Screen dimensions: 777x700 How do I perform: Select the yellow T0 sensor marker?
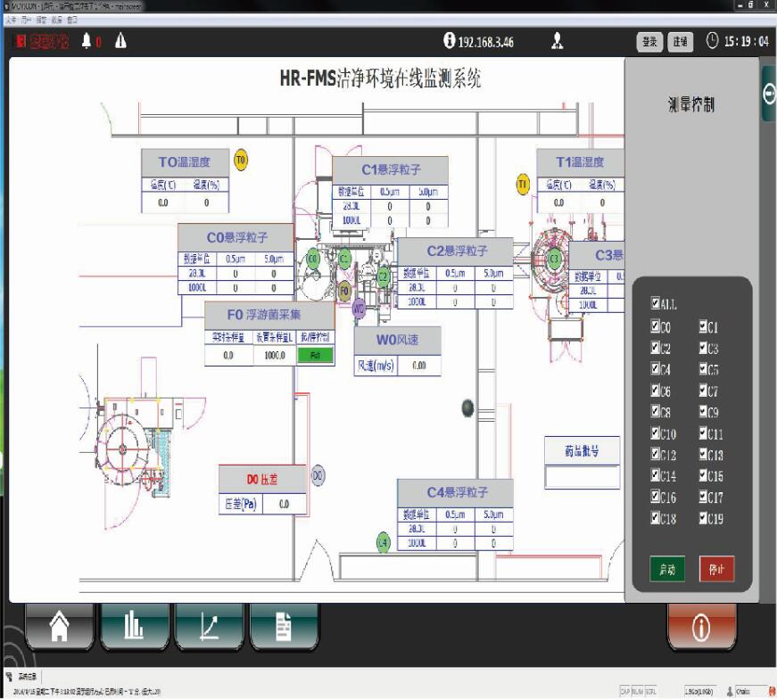240,161
